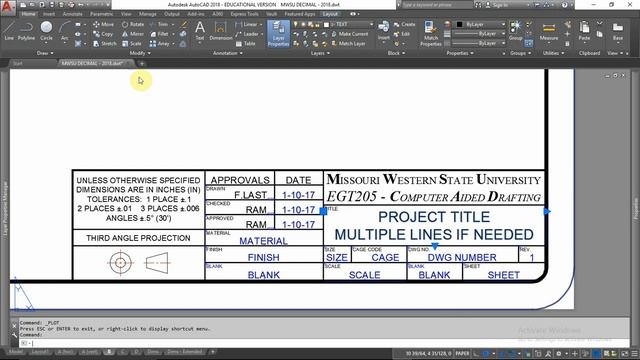640x360 pixels.
Task: Select the Dimension tool
Action: pos(221,31)
